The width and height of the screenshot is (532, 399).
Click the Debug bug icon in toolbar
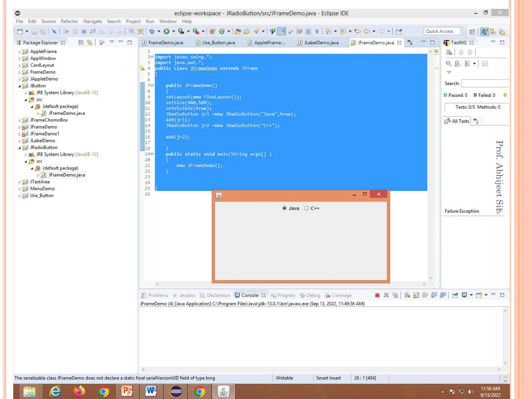[152, 31]
